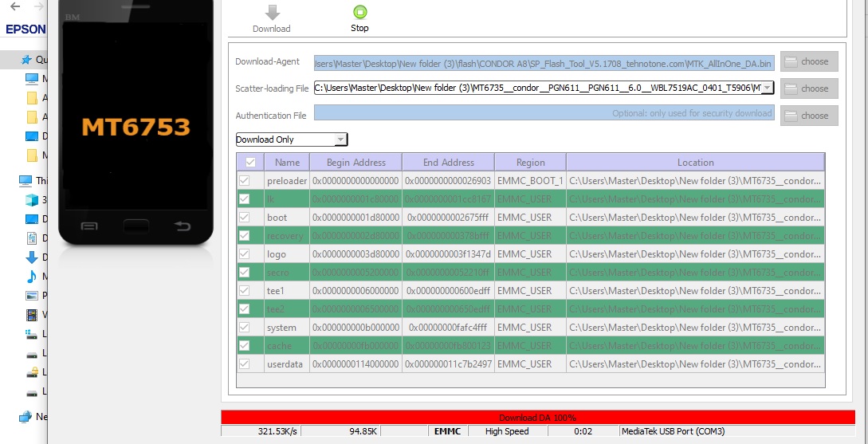Select This PC icon in Explorer sidebar
This screenshot has width=868, height=444.
26,180
